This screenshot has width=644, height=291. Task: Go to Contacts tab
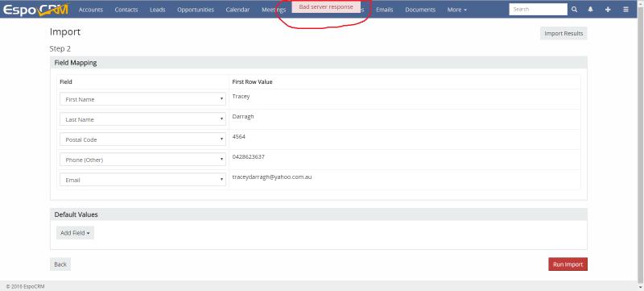pyautogui.click(x=126, y=10)
